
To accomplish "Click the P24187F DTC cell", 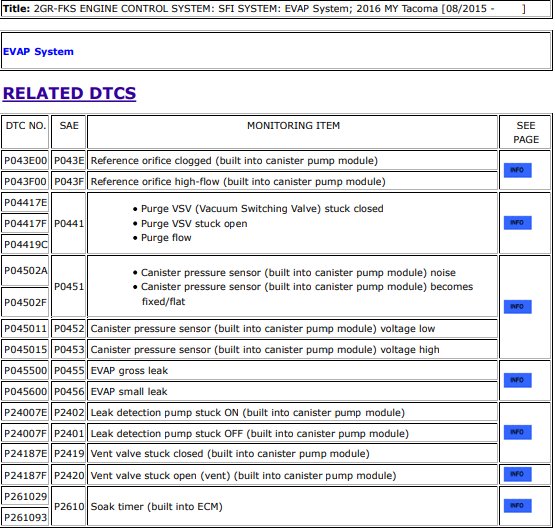I will pos(25,475).
